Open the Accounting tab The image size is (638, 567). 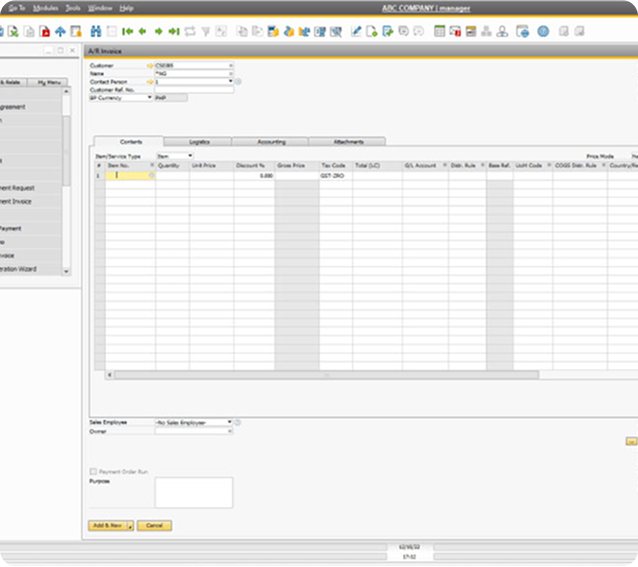coord(271,142)
